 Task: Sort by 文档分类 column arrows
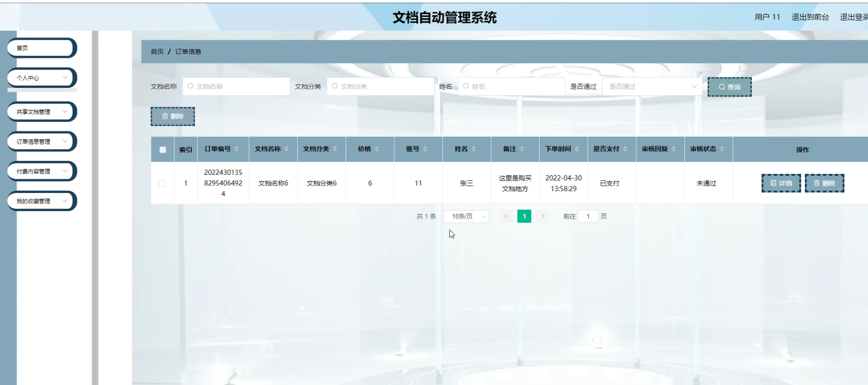(335, 149)
